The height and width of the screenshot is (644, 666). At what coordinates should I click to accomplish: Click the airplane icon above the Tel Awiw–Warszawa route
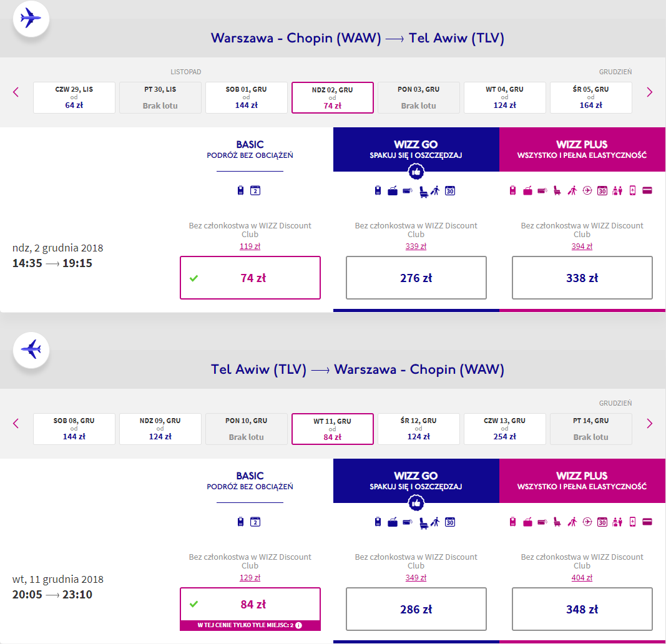coord(31,350)
